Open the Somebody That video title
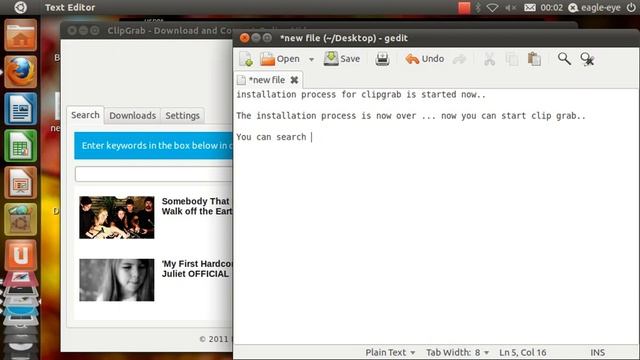 coord(197,206)
